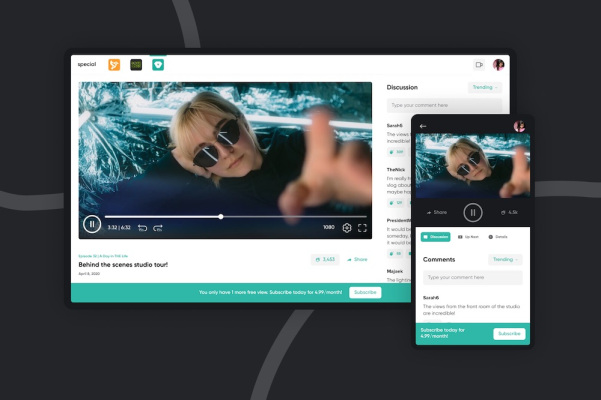
Task: Click Subscribe button in desktop banner
Action: (x=365, y=293)
